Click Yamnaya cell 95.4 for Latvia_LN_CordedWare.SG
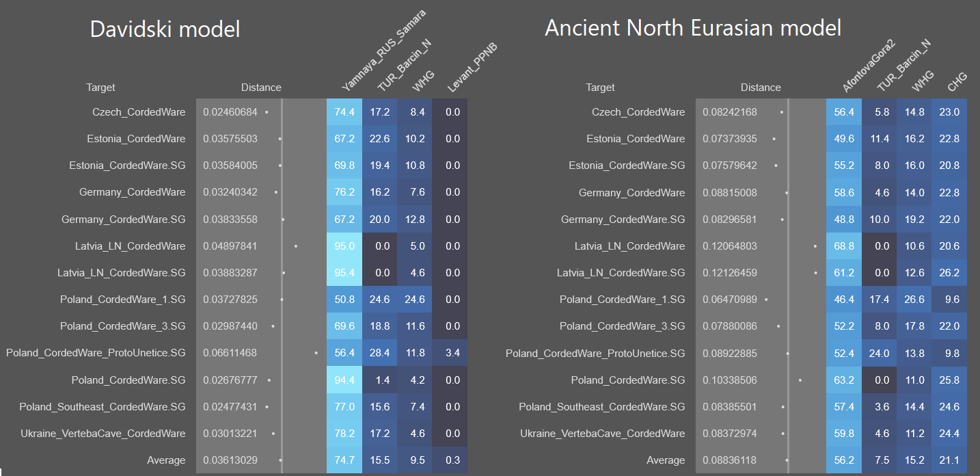The width and height of the screenshot is (980, 476). (x=344, y=273)
